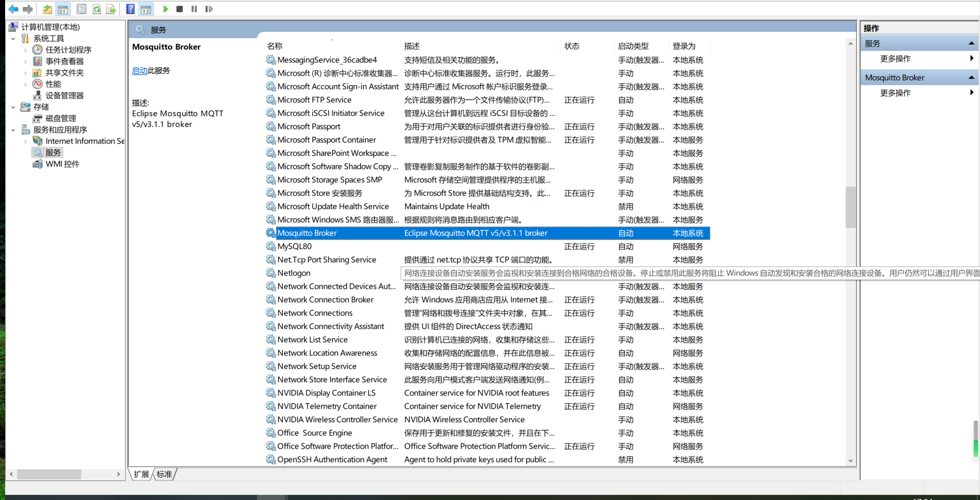Click gear icon of Office Source Engine
This screenshot has width=980, height=500.
271,433
